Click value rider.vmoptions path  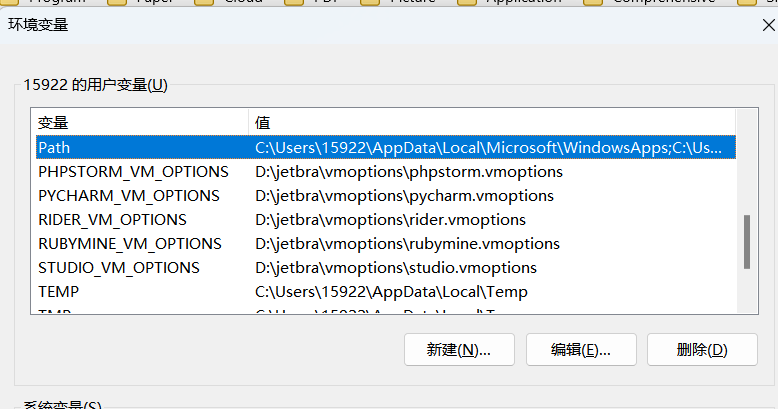pos(390,219)
